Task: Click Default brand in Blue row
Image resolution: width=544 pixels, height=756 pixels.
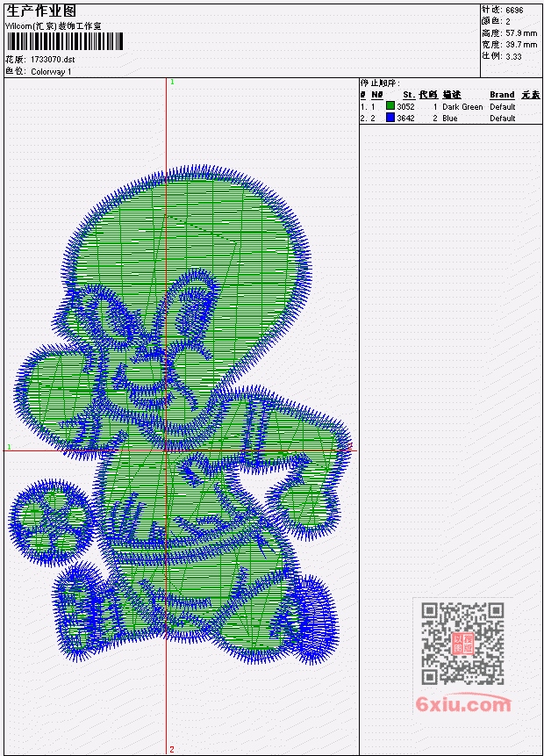Action: (503, 119)
